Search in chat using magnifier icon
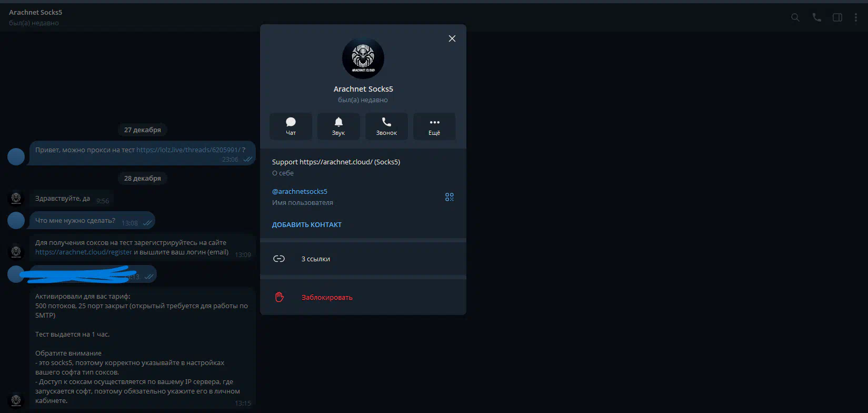Screen dimensions: 868x413 click(x=795, y=17)
